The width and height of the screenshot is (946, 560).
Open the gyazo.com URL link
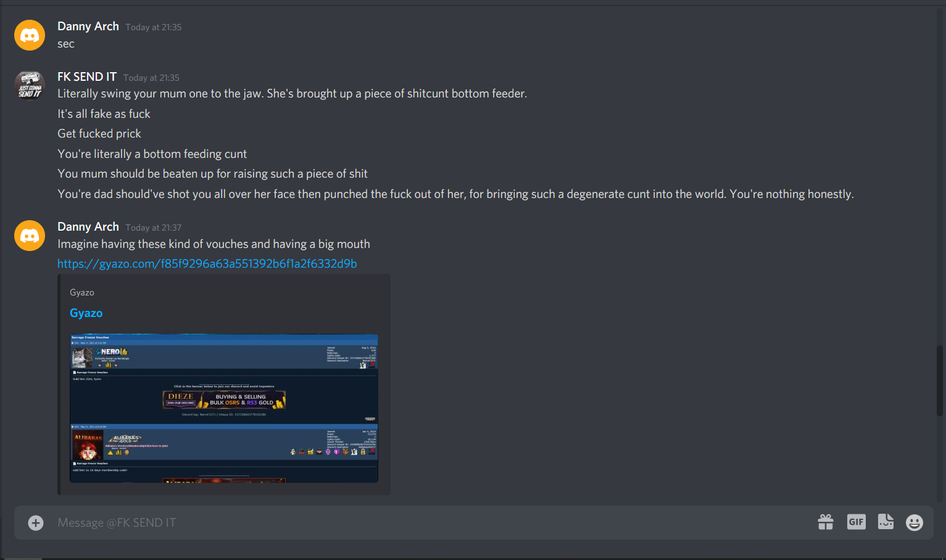tap(207, 264)
